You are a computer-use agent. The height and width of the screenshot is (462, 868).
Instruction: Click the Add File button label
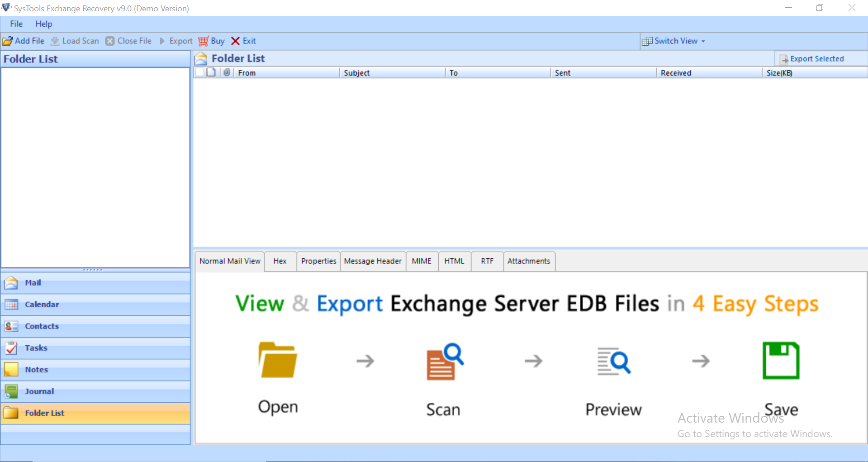click(x=30, y=41)
